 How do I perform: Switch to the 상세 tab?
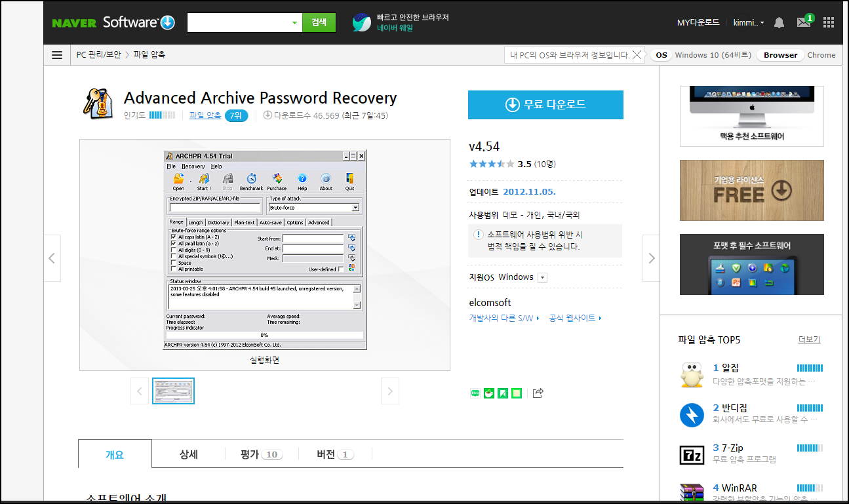pyautogui.click(x=189, y=454)
